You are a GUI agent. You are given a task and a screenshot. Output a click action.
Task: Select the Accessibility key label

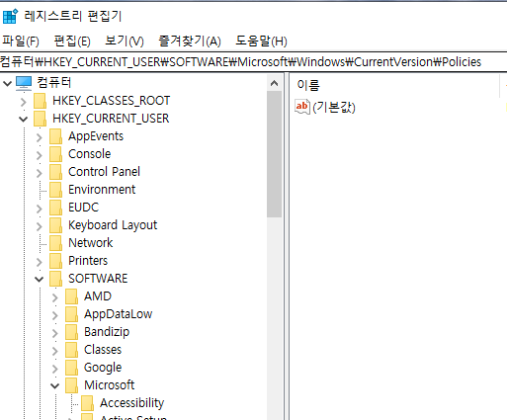131,403
